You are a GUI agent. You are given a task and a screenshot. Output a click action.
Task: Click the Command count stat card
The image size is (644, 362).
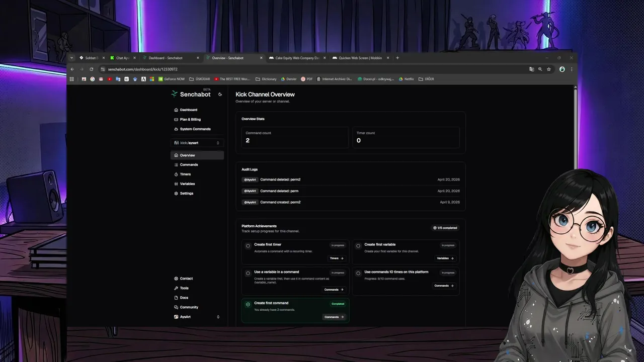pyautogui.click(x=295, y=137)
